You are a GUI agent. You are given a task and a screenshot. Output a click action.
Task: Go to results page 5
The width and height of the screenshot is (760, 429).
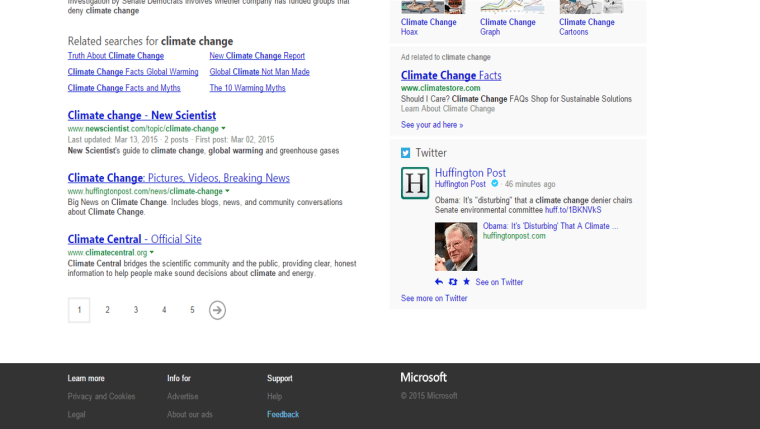[192, 310]
